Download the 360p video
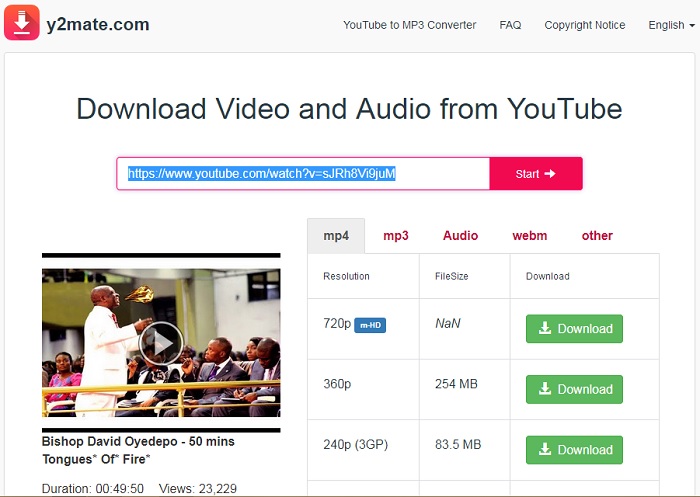 tap(574, 389)
